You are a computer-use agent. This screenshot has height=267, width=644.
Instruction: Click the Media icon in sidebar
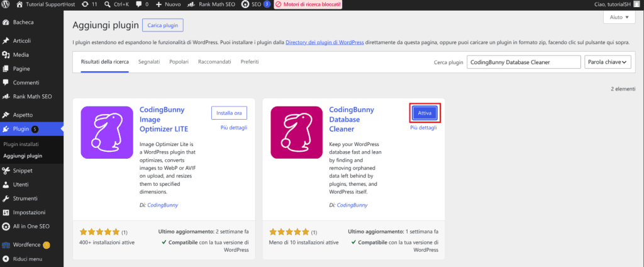(6, 55)
